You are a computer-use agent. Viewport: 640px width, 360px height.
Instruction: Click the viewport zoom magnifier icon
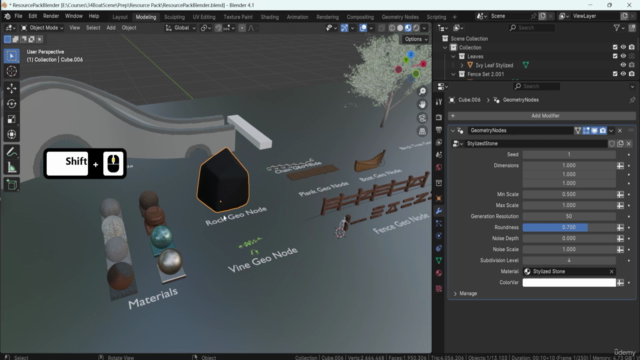422,91
